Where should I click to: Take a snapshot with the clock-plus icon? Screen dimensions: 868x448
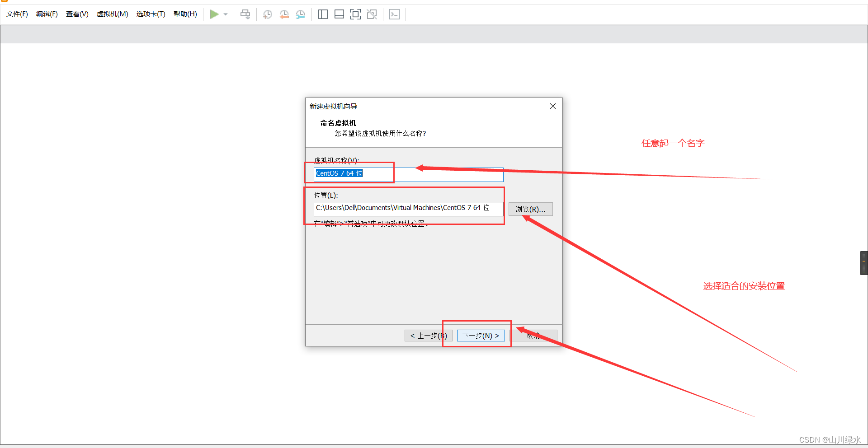click(x=268, y=14)
